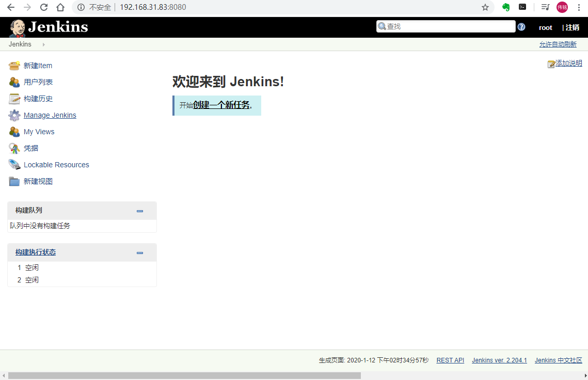Click 注销 to log out

pos(572,27)
